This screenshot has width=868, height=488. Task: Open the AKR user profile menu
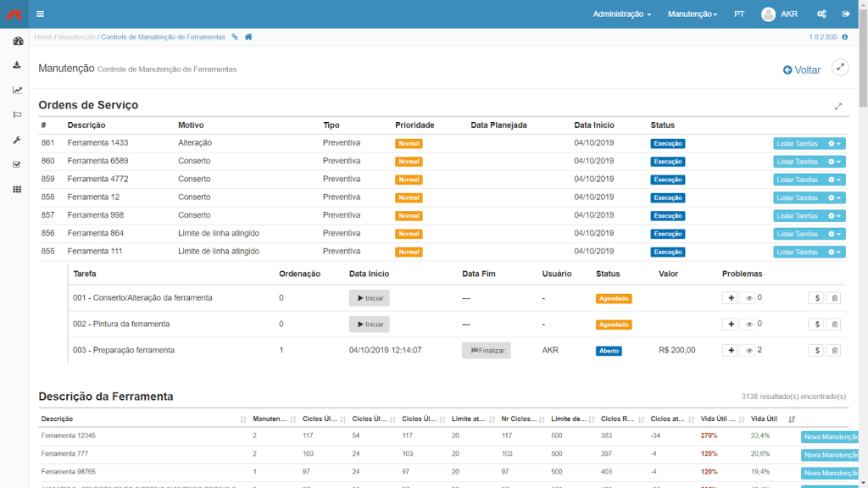[x=779, y=14]
